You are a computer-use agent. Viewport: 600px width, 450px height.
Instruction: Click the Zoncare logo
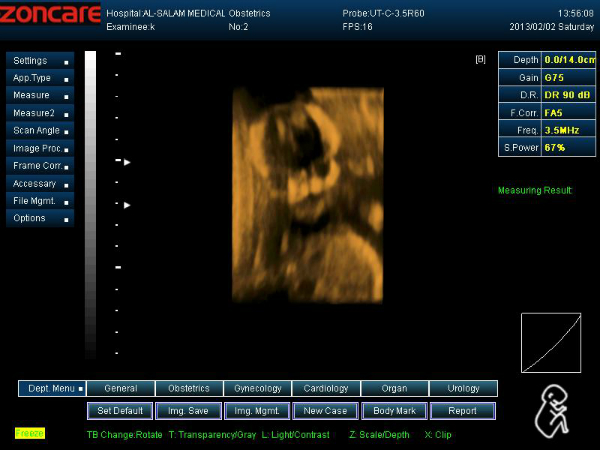pos(50,14)
